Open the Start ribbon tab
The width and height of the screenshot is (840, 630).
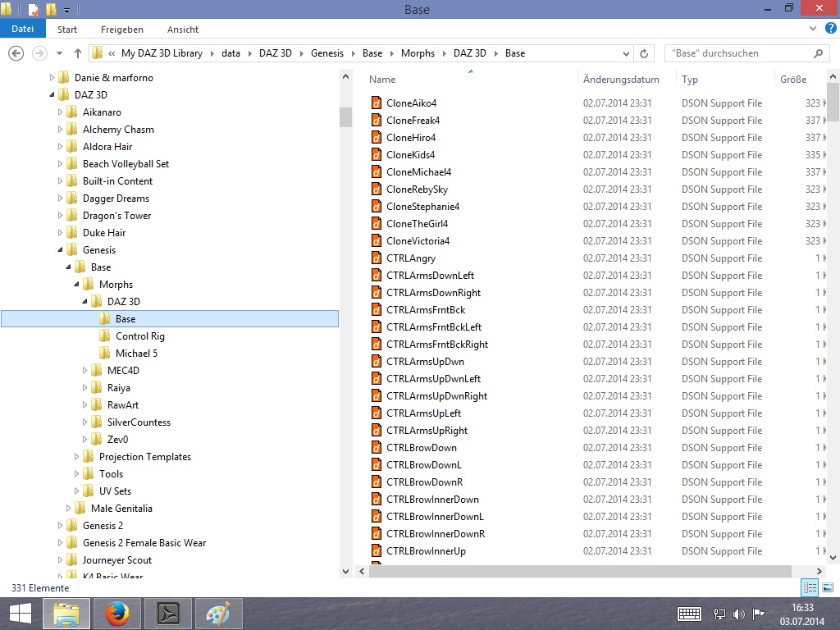click(x=67, y=30)
